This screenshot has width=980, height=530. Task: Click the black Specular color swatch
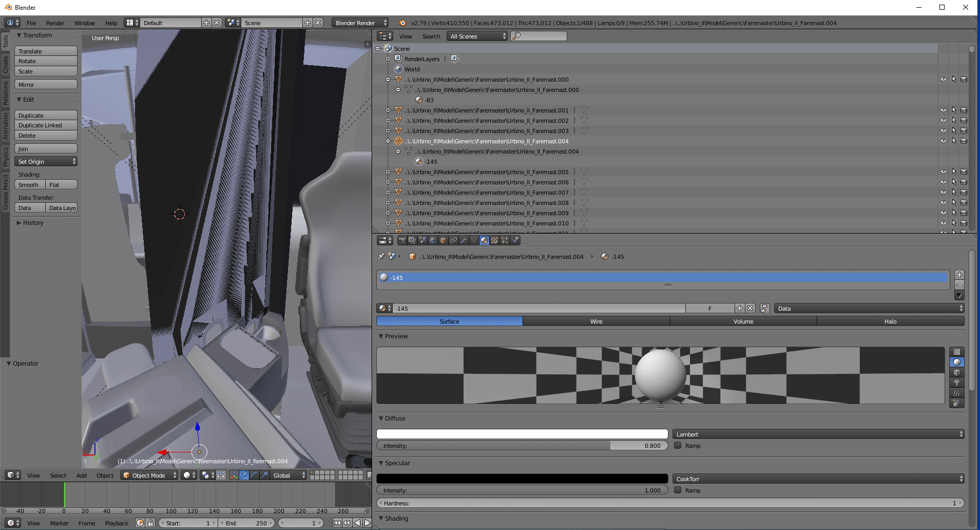click(522, 479)
